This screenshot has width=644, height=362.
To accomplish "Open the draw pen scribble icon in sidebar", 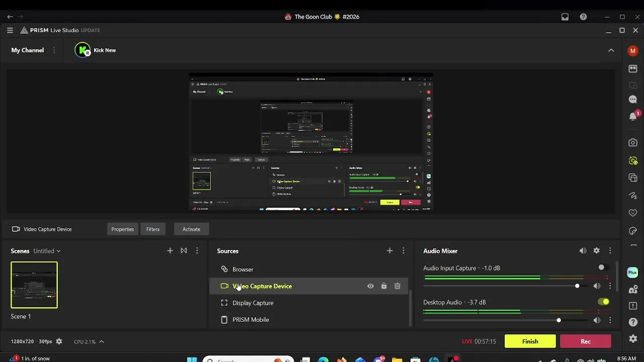I will [633, 195].
